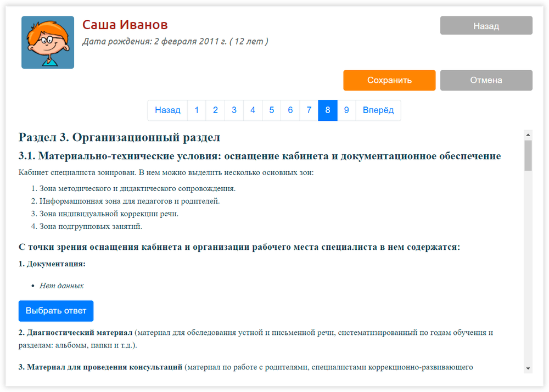
Task: Go to page 9 in pagination
Action: [346, 110]
